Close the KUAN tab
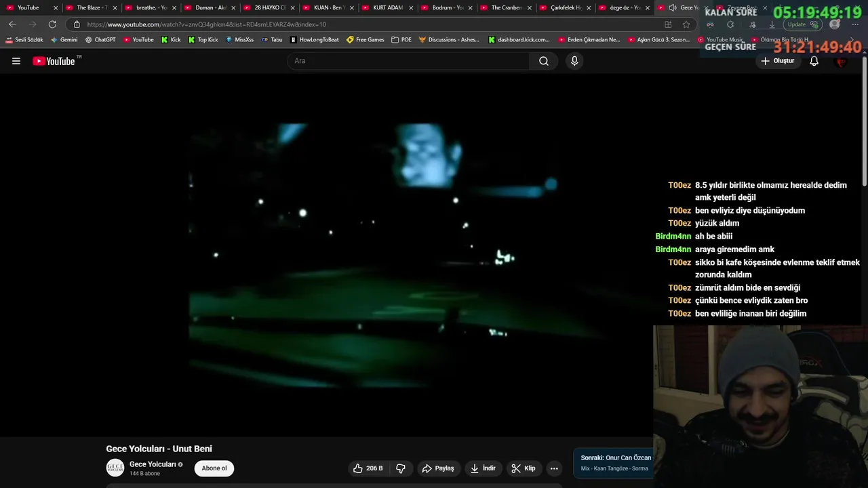 (x=352, y=7)
